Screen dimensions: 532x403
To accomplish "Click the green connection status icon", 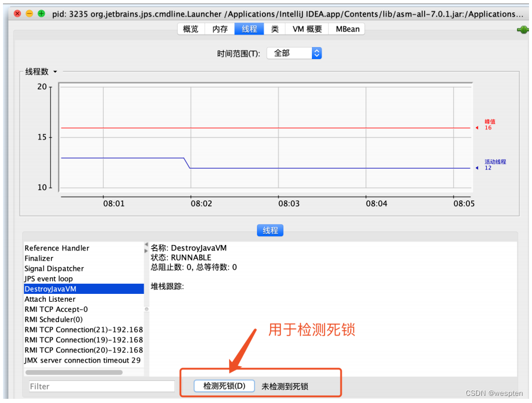I will tap(523, 30).
